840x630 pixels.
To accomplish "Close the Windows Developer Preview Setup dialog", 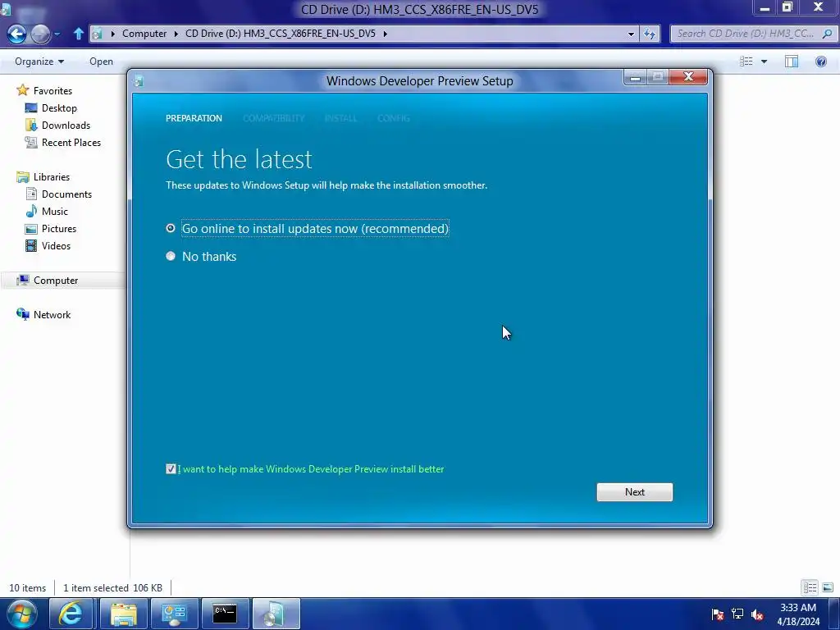I will coord(688,78).
